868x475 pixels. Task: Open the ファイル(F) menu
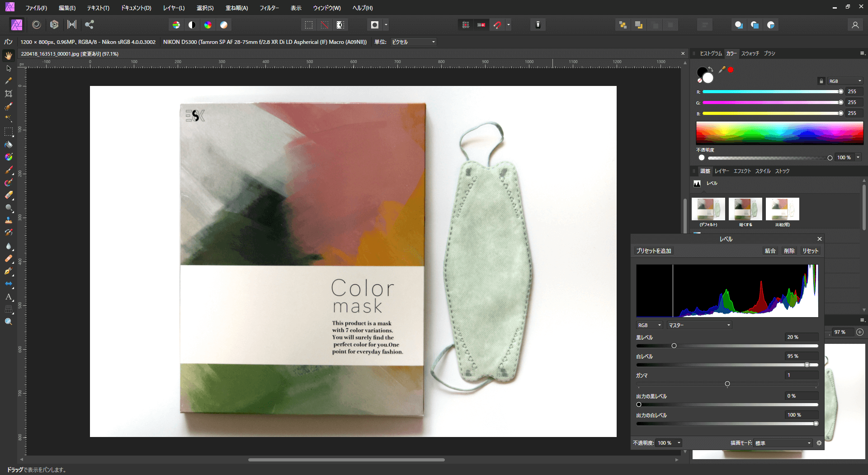pos(36,8)
